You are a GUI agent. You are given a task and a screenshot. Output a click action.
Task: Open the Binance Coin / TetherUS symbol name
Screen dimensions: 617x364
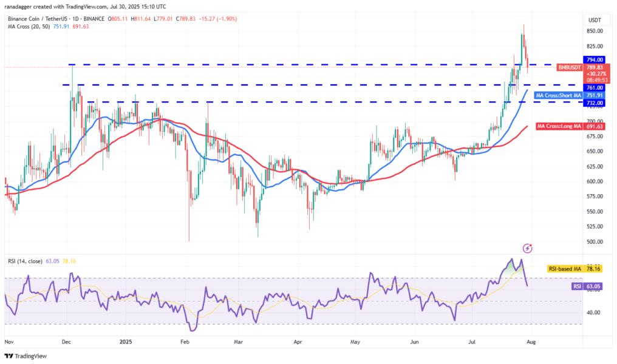tap(36, 19)
